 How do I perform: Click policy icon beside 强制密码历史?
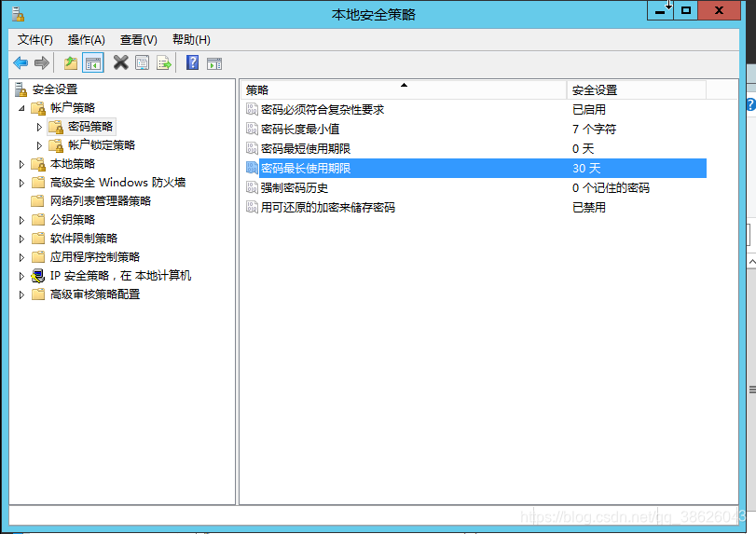[252, 187]
